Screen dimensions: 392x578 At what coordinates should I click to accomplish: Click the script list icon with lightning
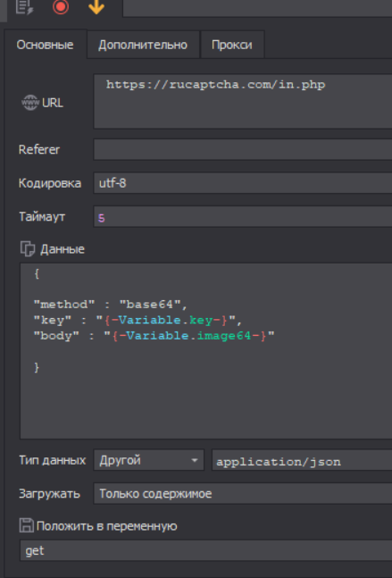point(25,6)
